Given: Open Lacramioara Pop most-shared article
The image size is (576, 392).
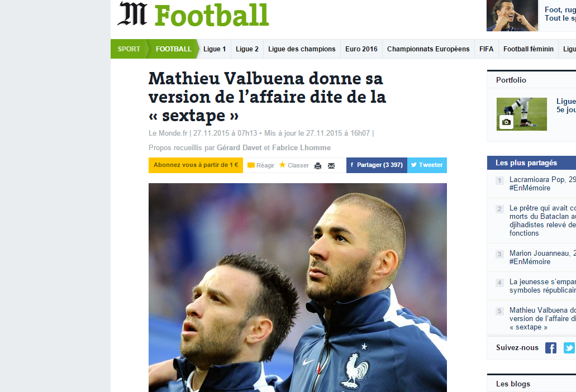Looking at the screenshot, I should pyautogui.click(x=542, y=184).
